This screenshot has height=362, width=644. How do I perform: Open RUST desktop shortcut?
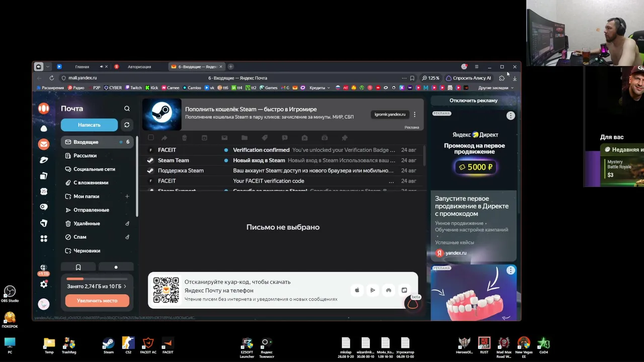click(484, 345)
